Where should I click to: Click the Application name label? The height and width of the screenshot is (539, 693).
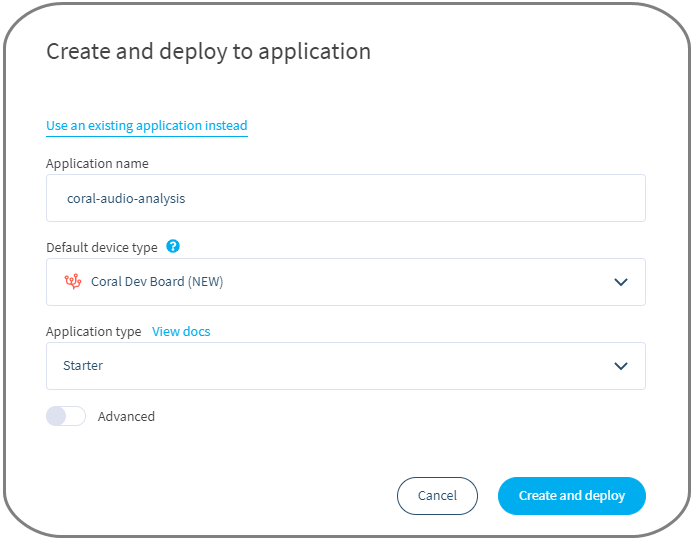coord(97,163)
